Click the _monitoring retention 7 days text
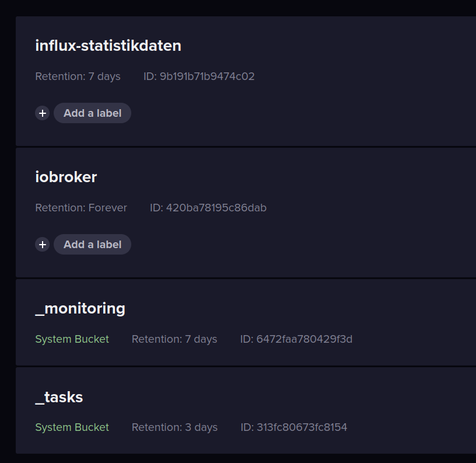 174,339
